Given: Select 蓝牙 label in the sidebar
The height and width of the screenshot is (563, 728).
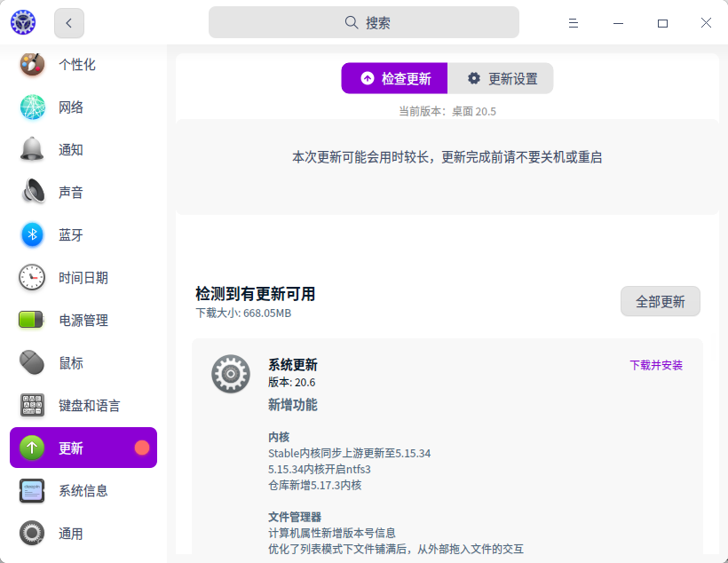Looking at the screenshot, I should click(x=71, y=235).
